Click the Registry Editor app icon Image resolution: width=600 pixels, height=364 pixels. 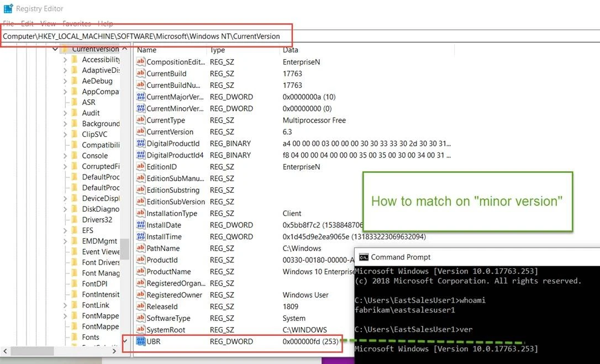[x=8, y=8]
